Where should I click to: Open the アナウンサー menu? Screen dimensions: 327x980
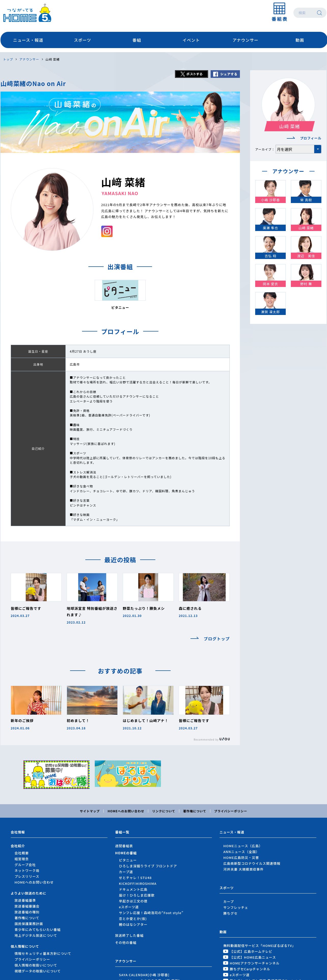pyautogui.click(x=245, y=40)
